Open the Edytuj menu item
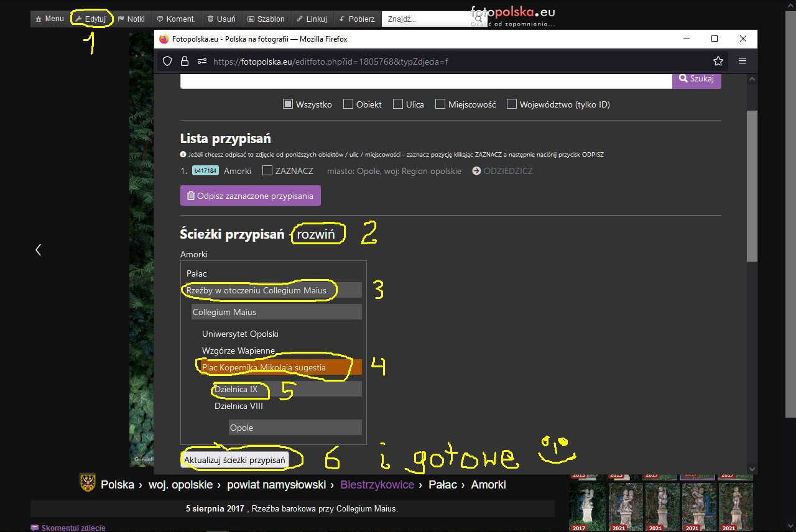Image resolution: width=796 pixels, height=532 pixels. (90, 19)
